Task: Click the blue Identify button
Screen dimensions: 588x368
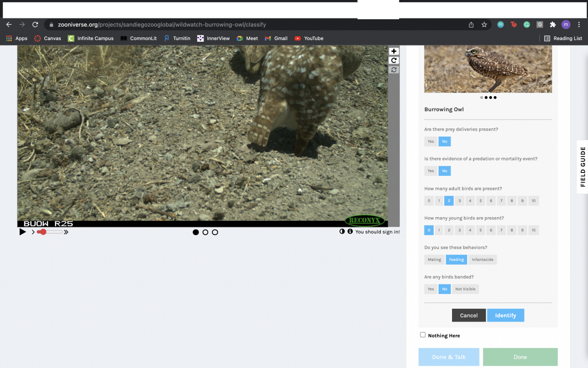Action: pyautogui.click(x=505, y=316)
